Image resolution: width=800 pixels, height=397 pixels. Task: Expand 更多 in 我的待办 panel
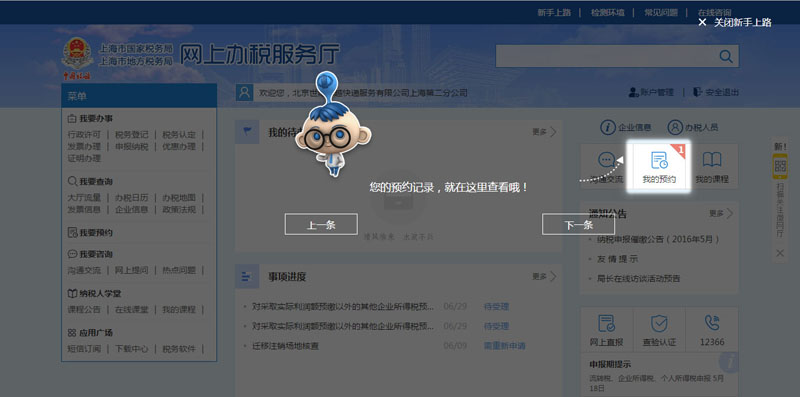tap(544, 132)
